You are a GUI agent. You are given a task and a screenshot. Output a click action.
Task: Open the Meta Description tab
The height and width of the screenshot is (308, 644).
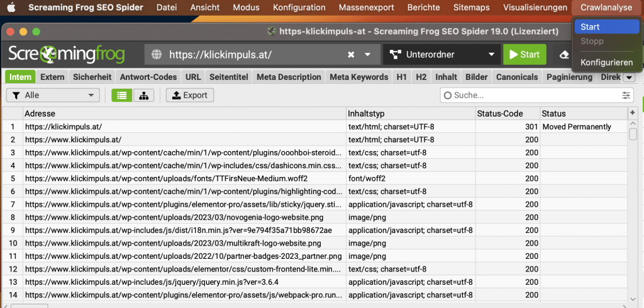click(289, 77)
